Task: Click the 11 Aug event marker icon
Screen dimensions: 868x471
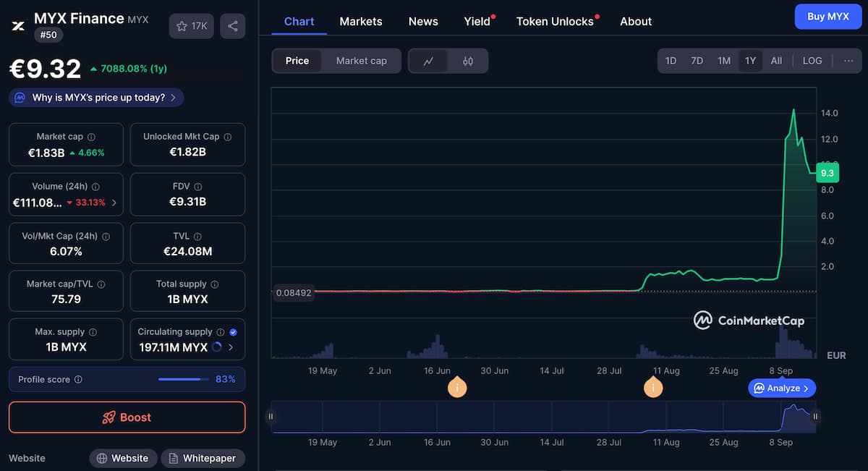Action: point(653,388)
